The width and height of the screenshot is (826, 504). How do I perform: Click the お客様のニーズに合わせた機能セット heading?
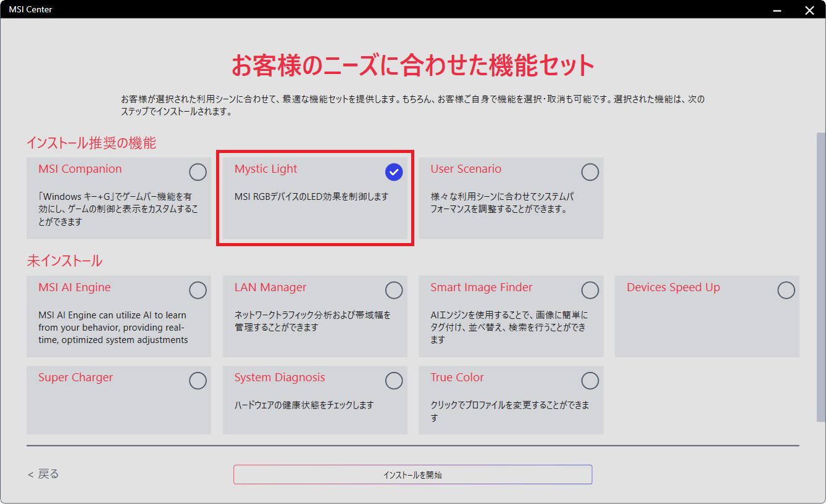pyautogui.click(x=413, y=65)
